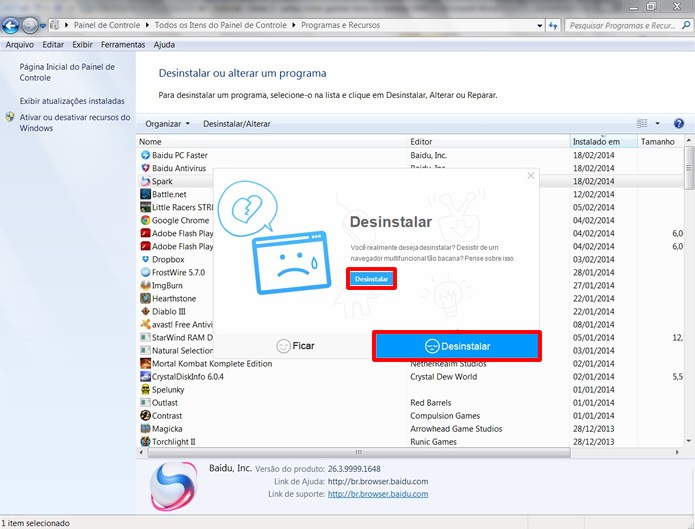Click the large blue Desinstalar button at bottom
Viewport: 695px width, 529px height.
click(x=457, y=346)
